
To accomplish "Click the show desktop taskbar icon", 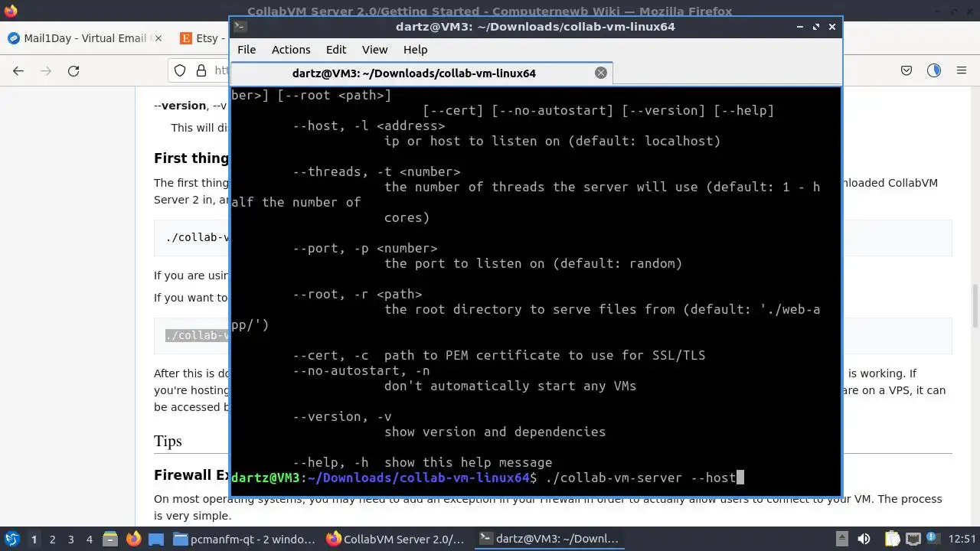I will coord(155,539).
